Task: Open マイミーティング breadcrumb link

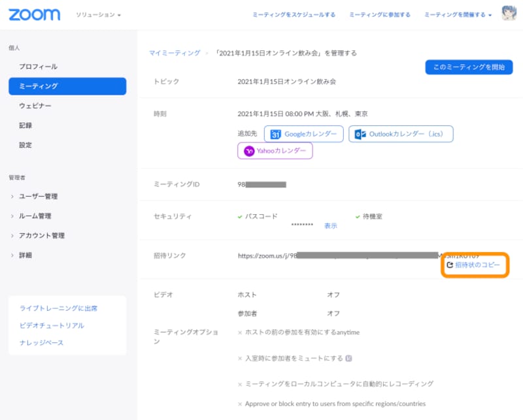Action: [175, 53]
